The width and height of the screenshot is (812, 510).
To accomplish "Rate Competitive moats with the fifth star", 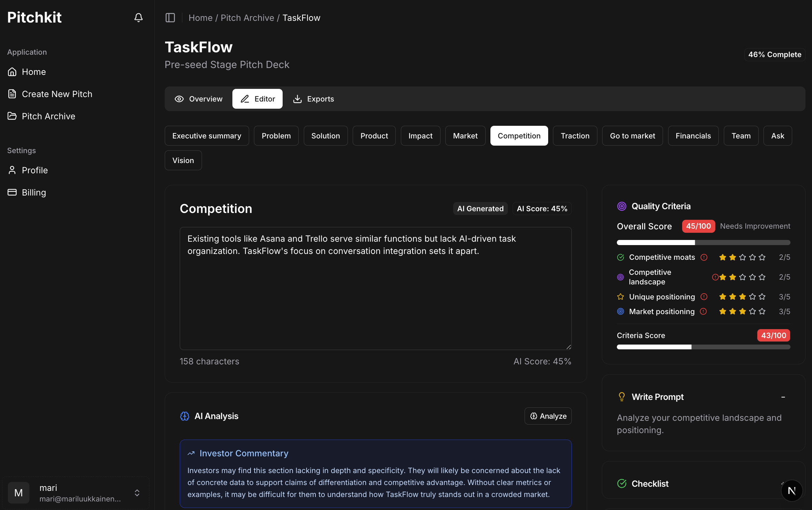I will coord(762,257).
